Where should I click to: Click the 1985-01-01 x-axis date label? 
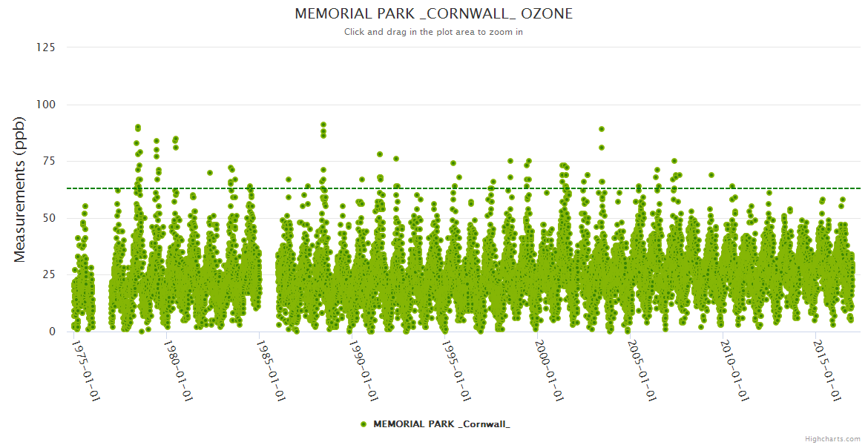(272, 371)
